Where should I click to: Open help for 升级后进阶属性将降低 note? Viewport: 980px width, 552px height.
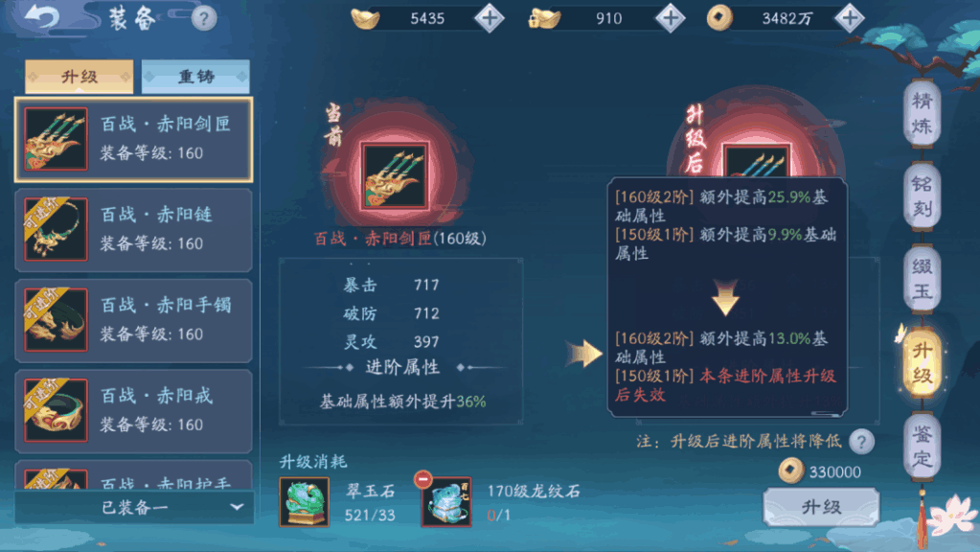coord(862,442)
